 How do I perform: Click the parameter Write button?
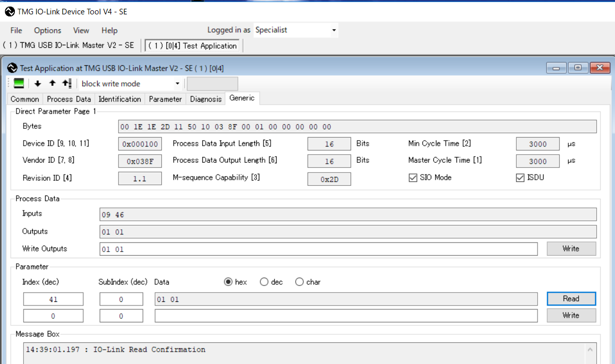point(571,315)
